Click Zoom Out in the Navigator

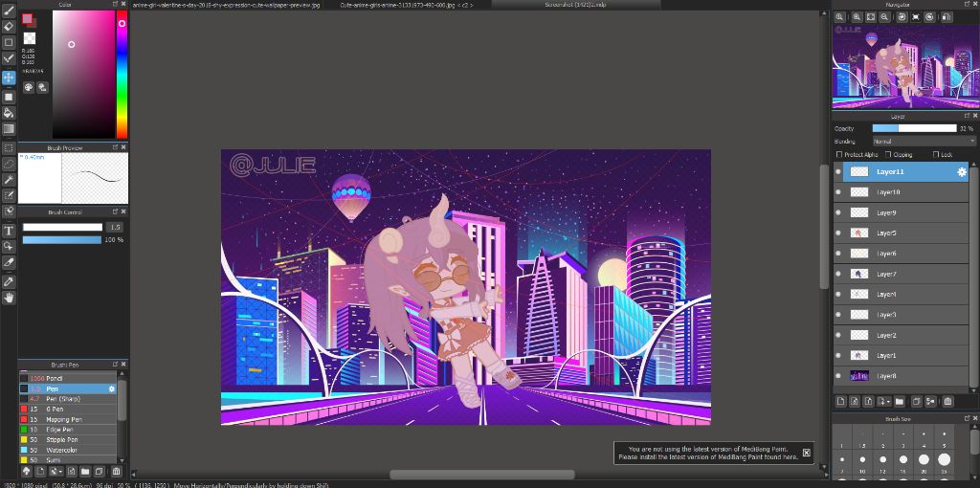click(x=885, y=17)
